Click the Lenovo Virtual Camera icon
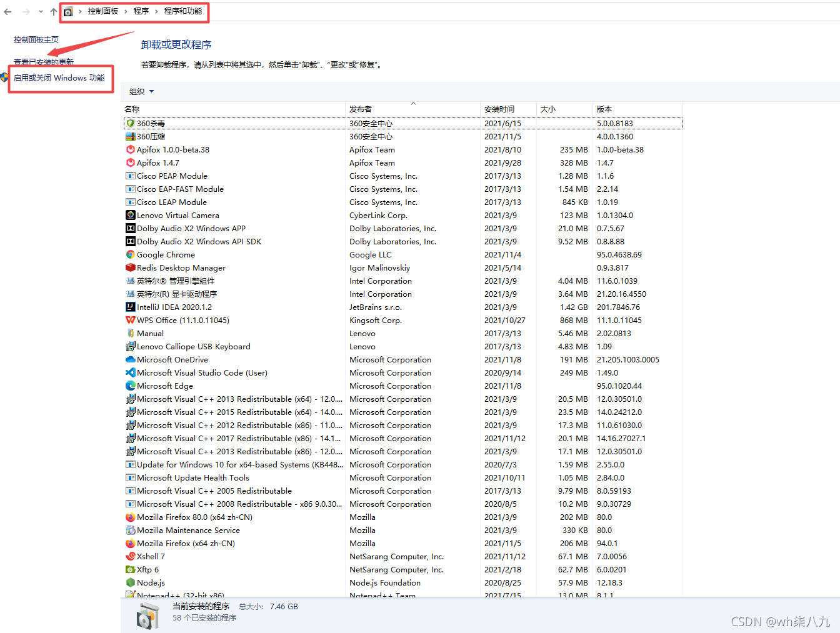The width and height of the screenshot is (840, 633). click(x=131, y=215)
